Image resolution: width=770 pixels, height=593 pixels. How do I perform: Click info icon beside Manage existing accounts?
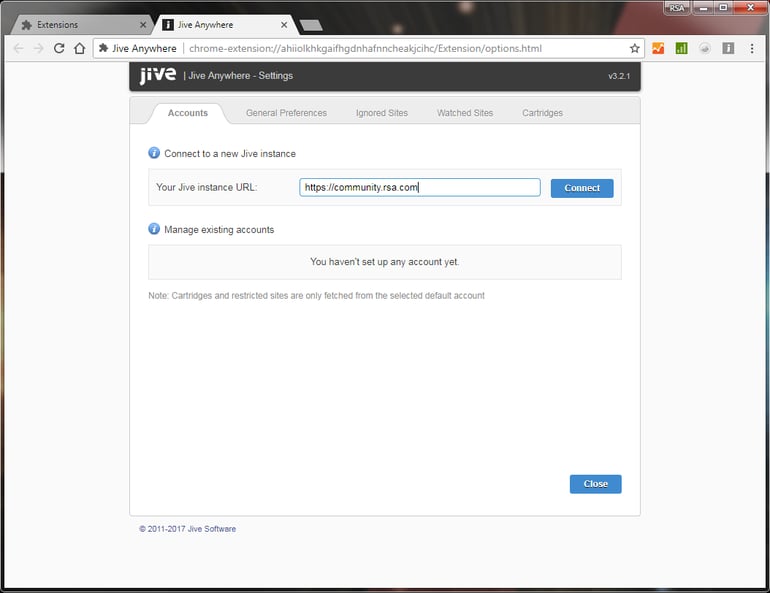click(x=154, y=229)
